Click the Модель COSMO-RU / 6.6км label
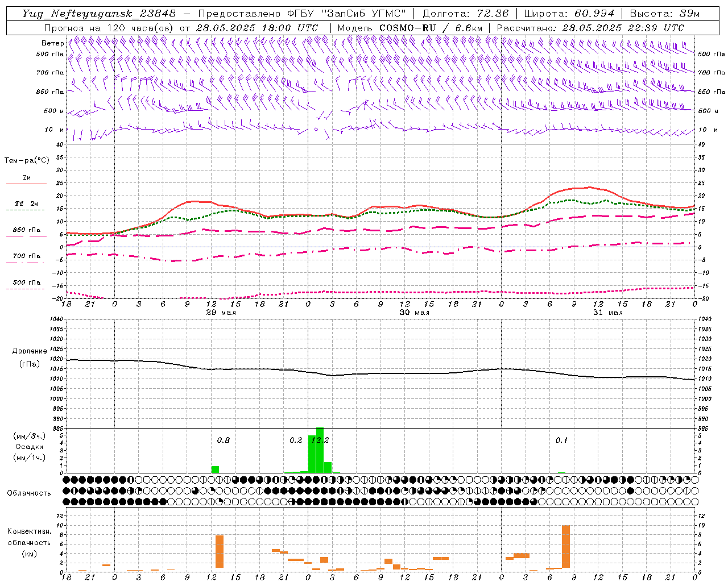 [410, 28]
